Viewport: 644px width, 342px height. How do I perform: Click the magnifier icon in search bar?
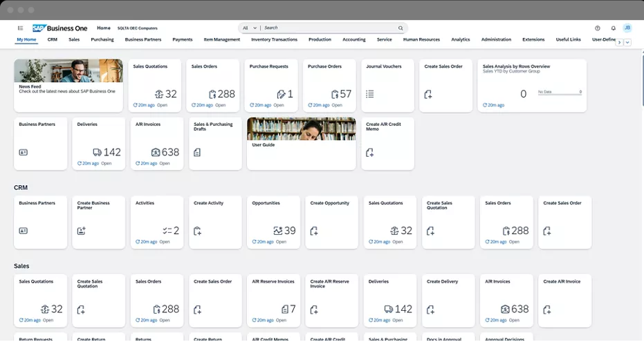point(401,28)
